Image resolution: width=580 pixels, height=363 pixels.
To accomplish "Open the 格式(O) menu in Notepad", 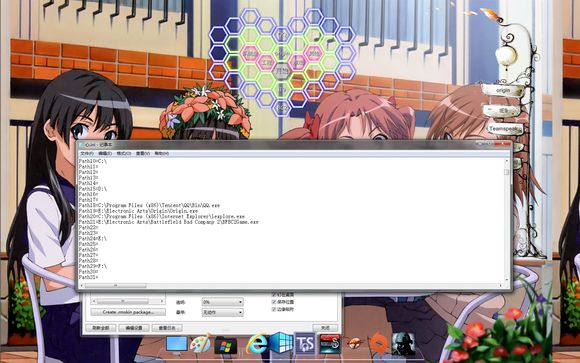I will (x=124, y=153).
